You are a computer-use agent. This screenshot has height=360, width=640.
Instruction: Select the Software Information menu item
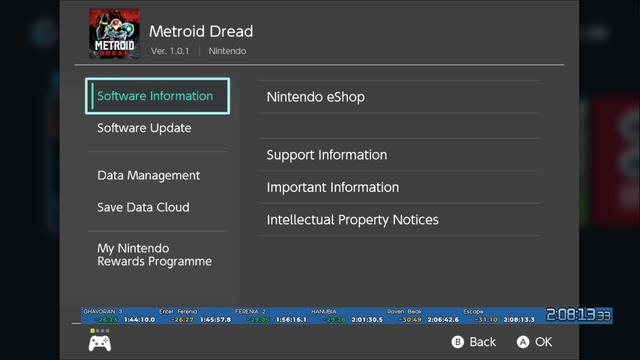tap(157, 96)
